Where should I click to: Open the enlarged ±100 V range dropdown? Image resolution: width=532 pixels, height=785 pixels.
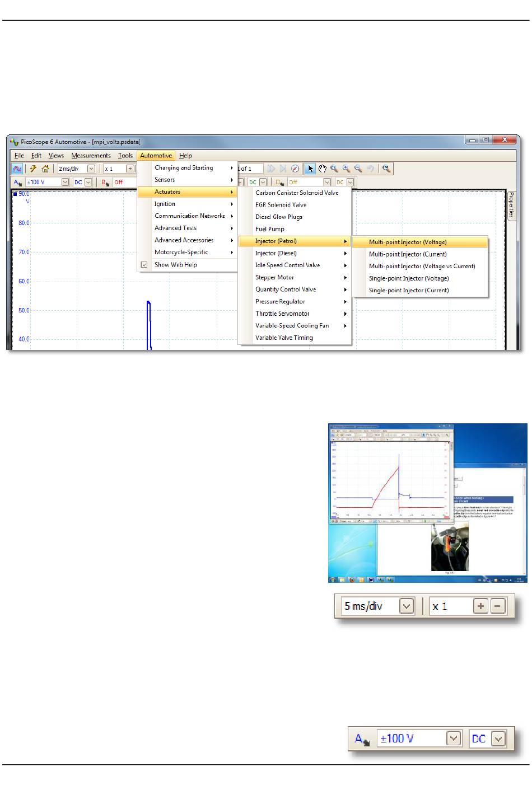point(454,739)
